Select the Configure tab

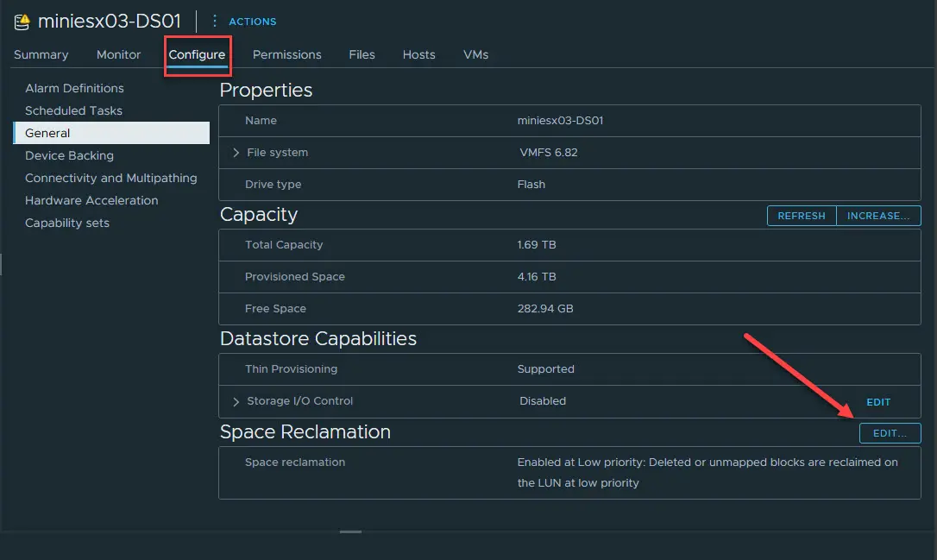(x=197, y=54)
